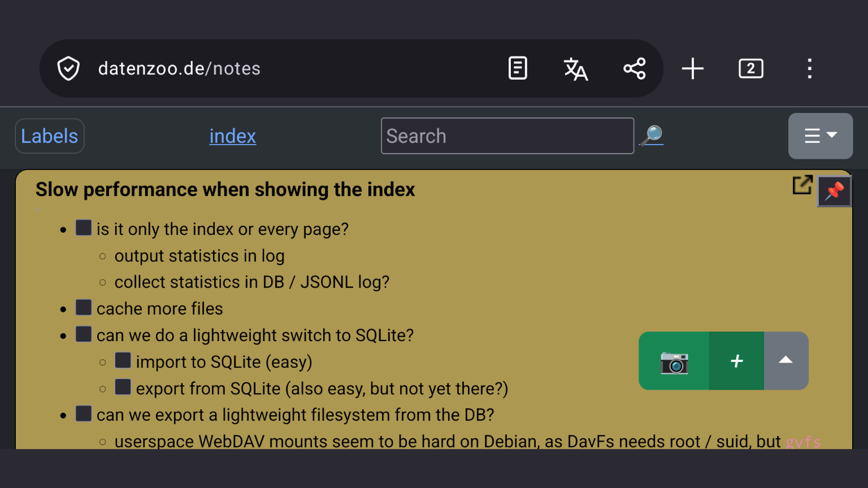Collapse the floating action bar
This screenshot has height=488, width=868.
click(x=785, y=361)
